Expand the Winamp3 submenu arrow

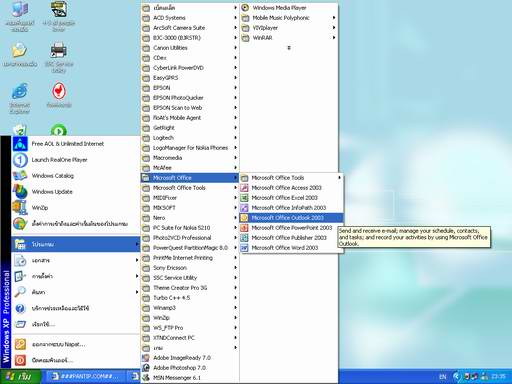pos(235,308)
